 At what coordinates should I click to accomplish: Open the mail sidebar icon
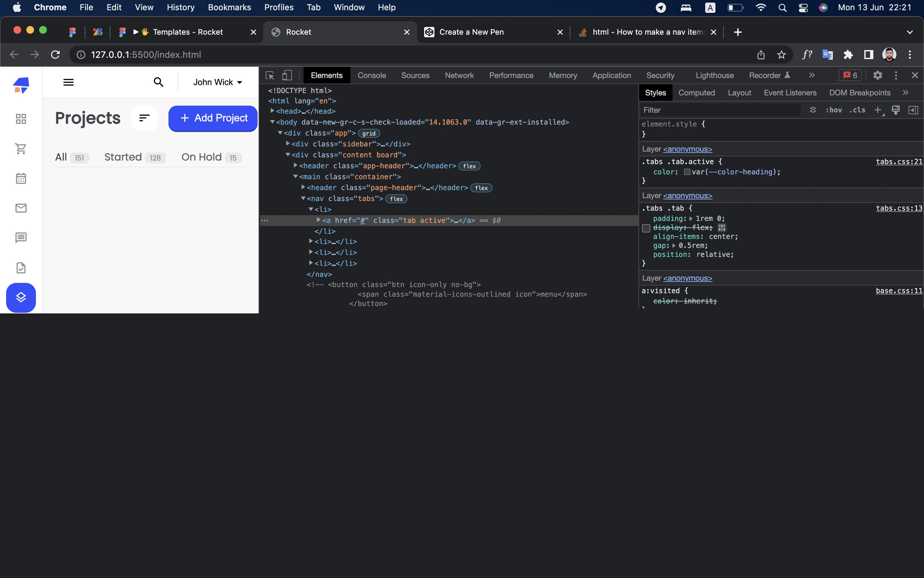(x=21, y=208)
